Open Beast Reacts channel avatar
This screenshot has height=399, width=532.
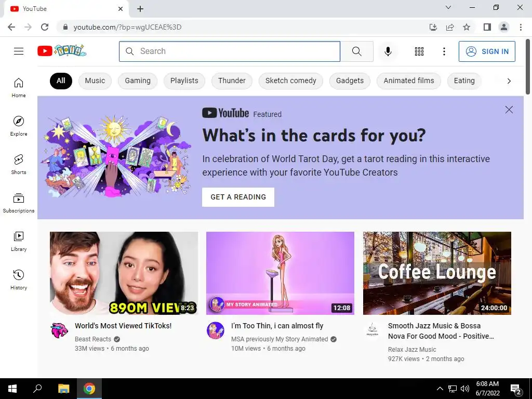59,330
